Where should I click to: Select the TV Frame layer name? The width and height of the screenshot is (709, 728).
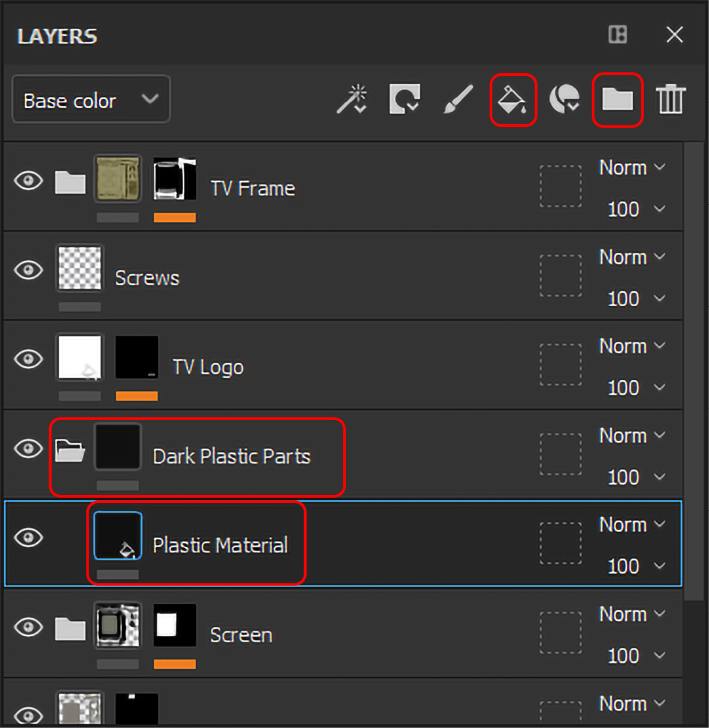click(253, 188)
